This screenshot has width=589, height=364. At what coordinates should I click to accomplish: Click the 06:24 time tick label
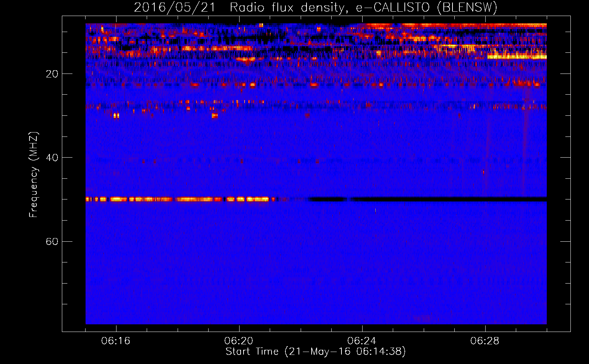click(x=362, y=341)
